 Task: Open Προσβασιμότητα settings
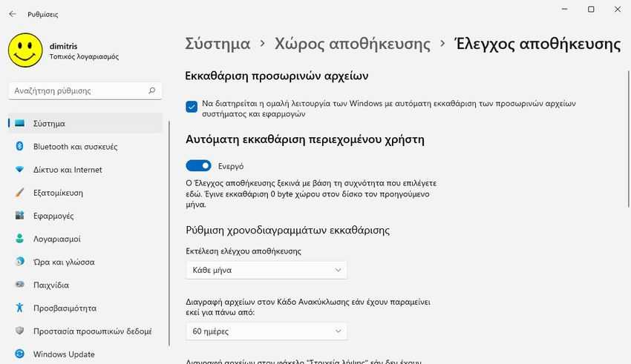pos(85,308)
